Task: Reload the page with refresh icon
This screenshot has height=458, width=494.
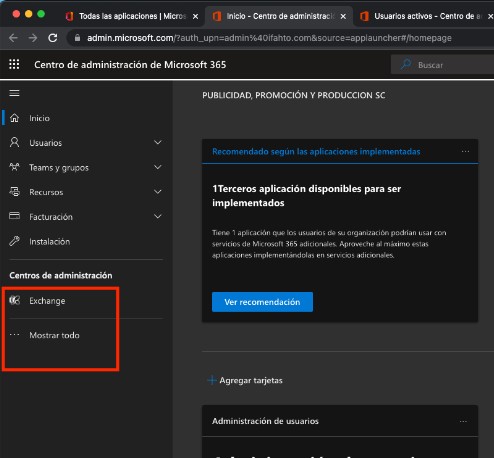Action: click(53, 38)
